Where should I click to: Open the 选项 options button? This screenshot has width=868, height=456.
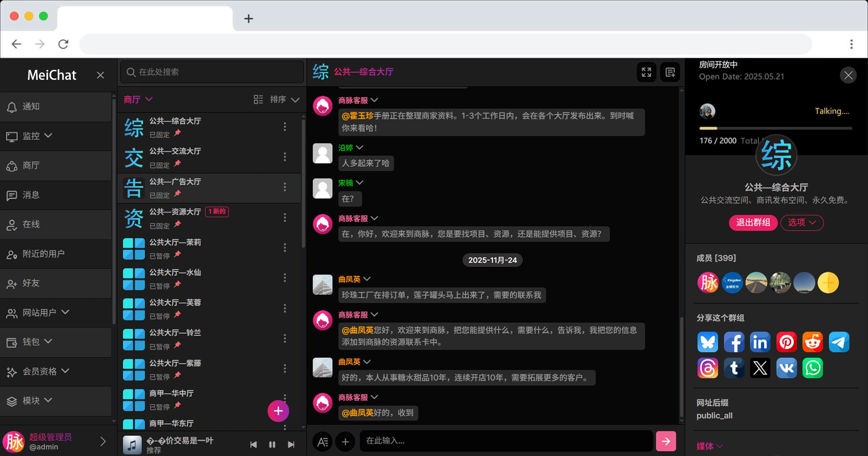tap(802, 223)
